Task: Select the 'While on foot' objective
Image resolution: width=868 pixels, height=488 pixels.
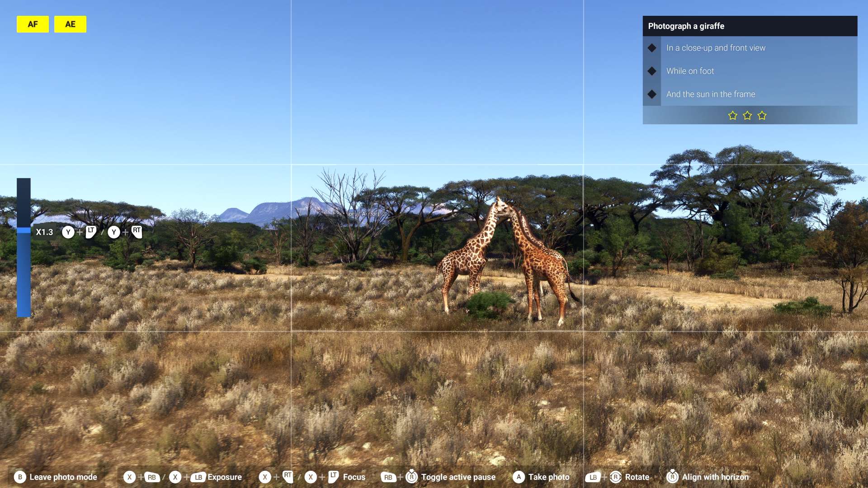Action: coord(690,71)
